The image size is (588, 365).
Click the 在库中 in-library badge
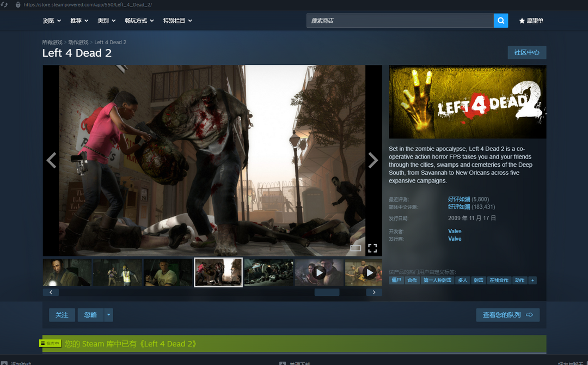click(x=50, y=343)
